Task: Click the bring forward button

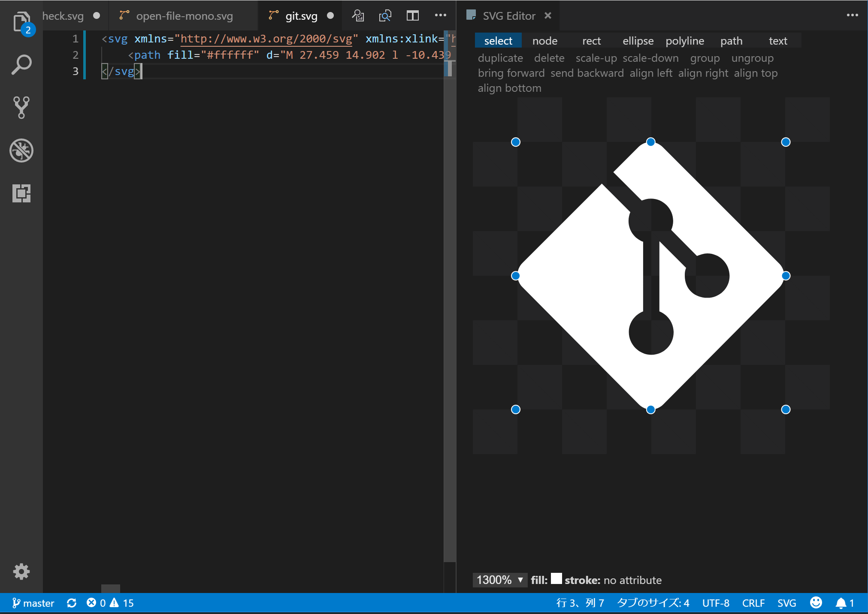Action: [511, 73]
